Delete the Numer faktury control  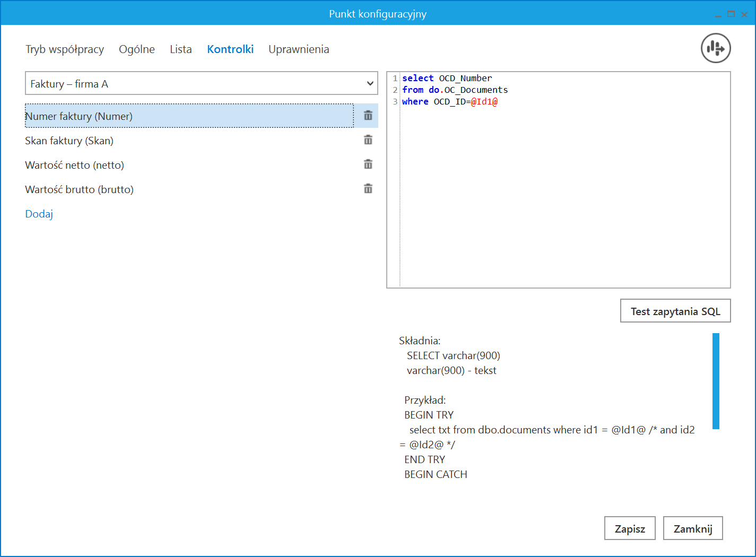368,116
